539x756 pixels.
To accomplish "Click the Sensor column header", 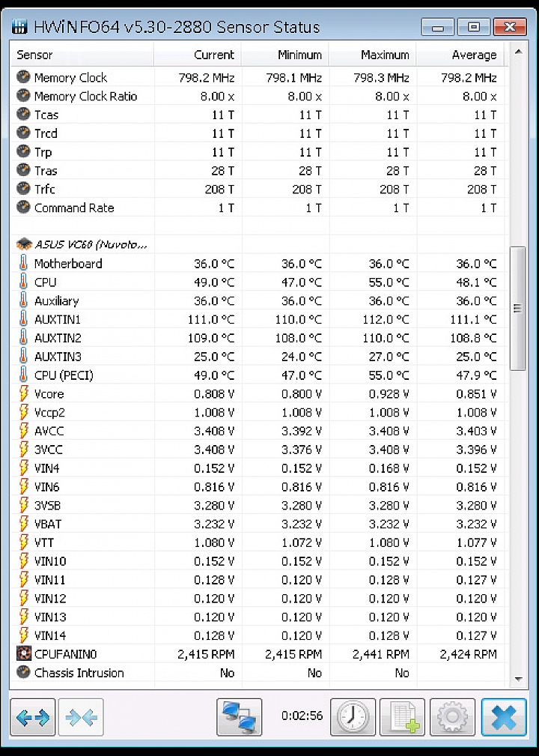I will [x=82, y=55].
